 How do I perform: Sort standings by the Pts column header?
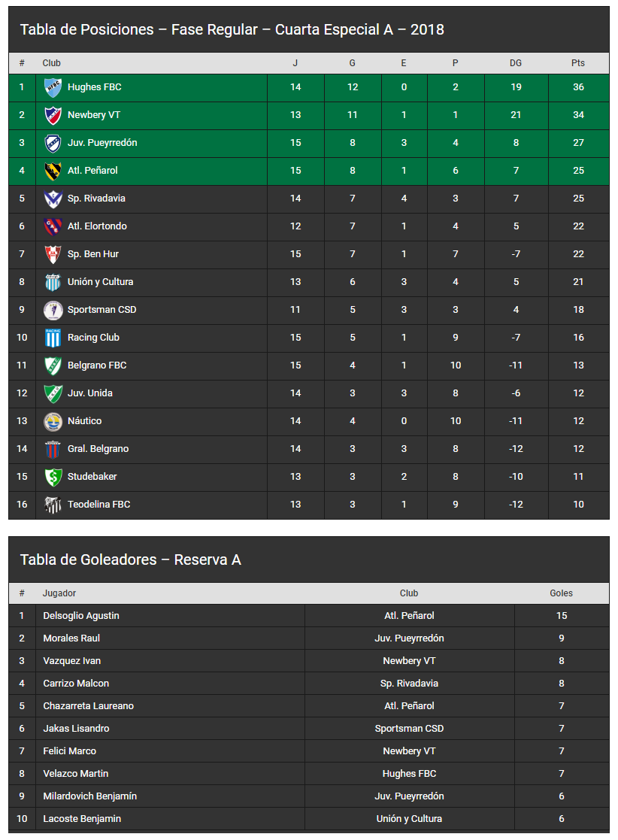[578, 63]
